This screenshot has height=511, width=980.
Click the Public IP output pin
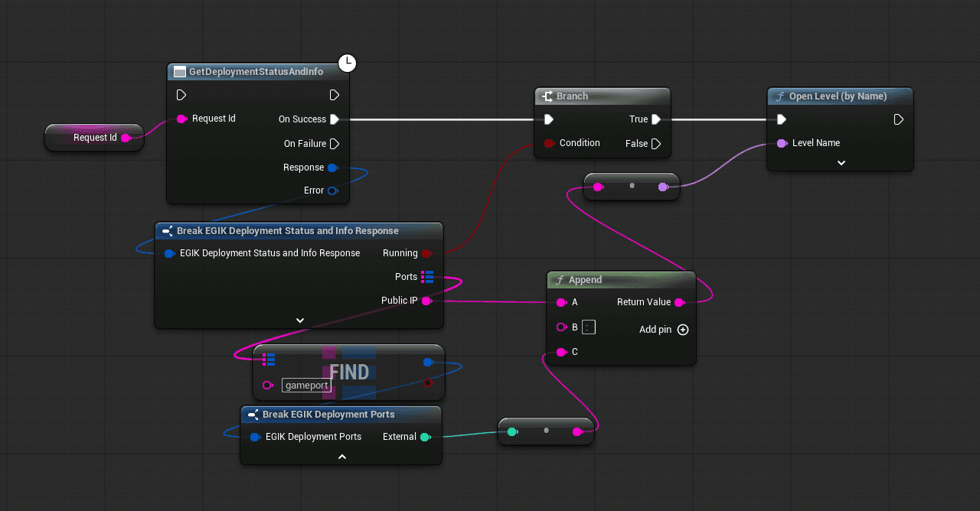tap(427, 301)
